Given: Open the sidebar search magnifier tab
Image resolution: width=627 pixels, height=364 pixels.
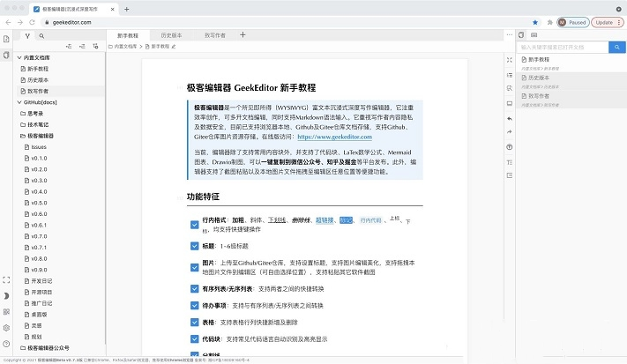Looking at the screenshot, I should tap(41, 36).
